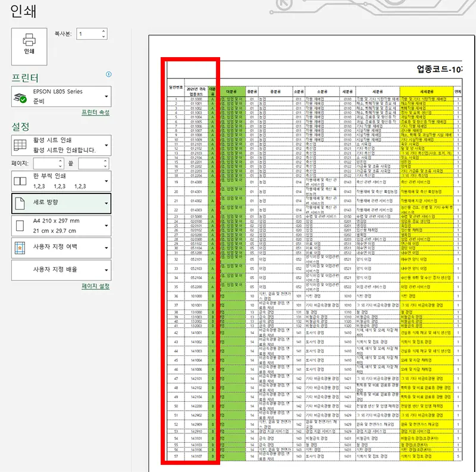Open the EPSON L805 printer selection dropdown
Screen dimensions: 476x472
(106, 96)
